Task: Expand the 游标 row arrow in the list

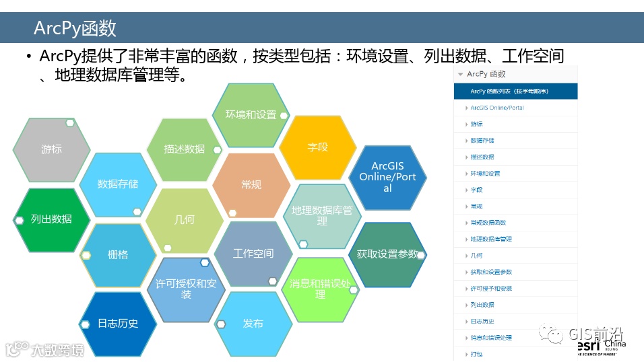Action: coord(467,124)
